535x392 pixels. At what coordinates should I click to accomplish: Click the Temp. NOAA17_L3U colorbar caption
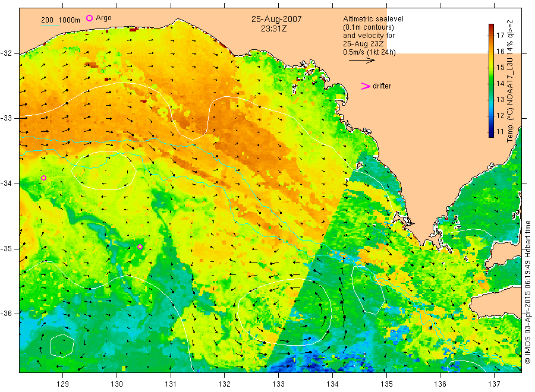pyautogui.click(x=510, y=81)
